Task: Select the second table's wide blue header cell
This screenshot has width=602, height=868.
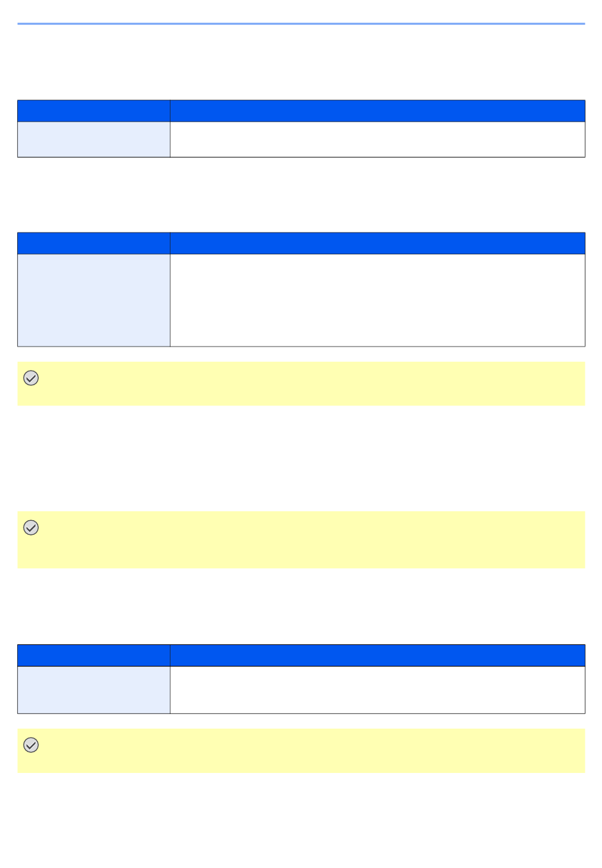Action: (378, 243)
